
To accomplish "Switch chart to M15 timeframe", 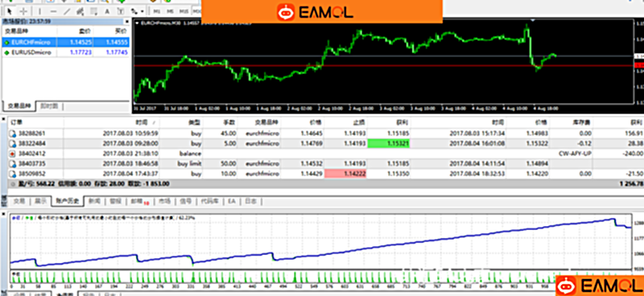I will click(x=184, y=11).
